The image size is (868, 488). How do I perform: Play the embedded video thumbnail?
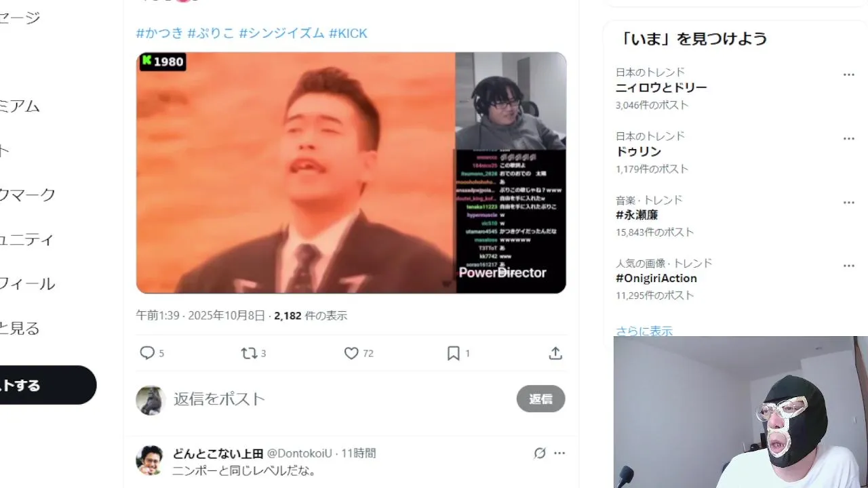(351, 173)
